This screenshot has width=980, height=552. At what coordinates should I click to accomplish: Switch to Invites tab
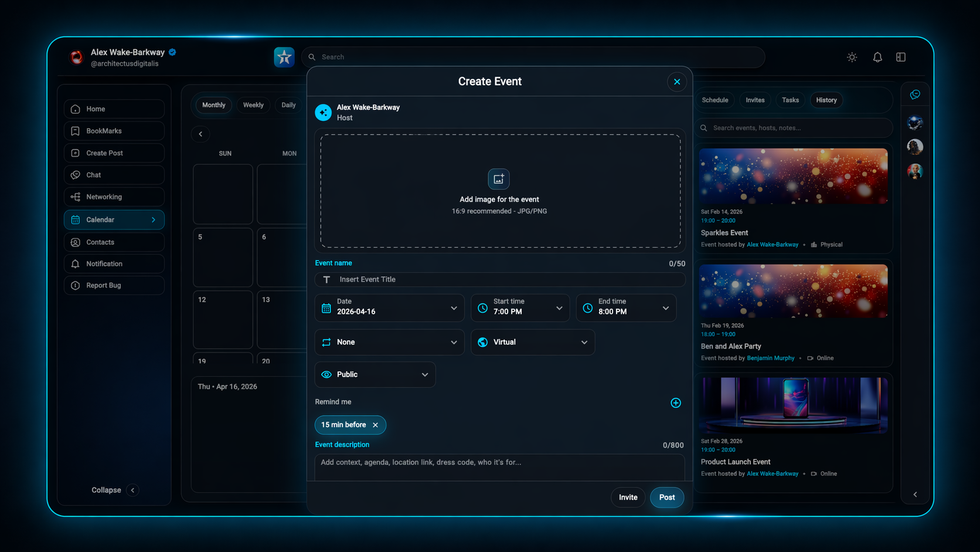755,100
